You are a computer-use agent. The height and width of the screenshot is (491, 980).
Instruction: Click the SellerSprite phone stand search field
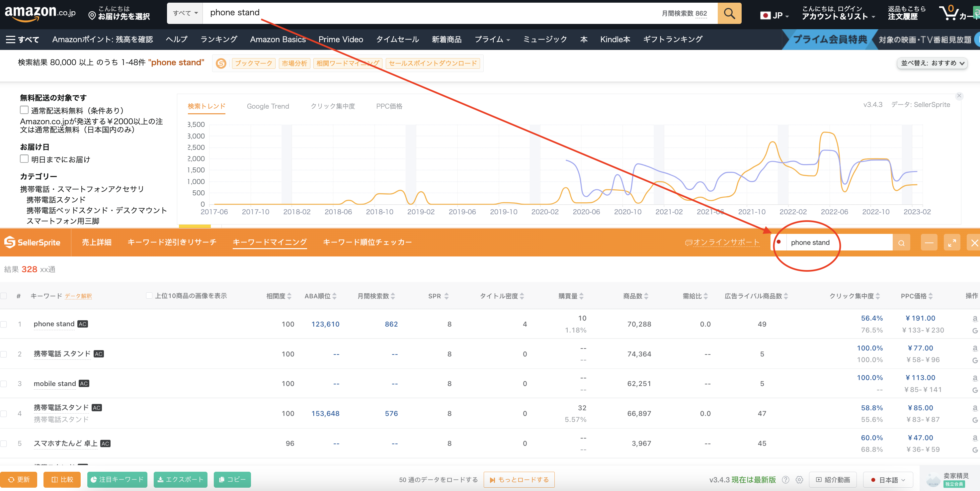pos(839,243)
